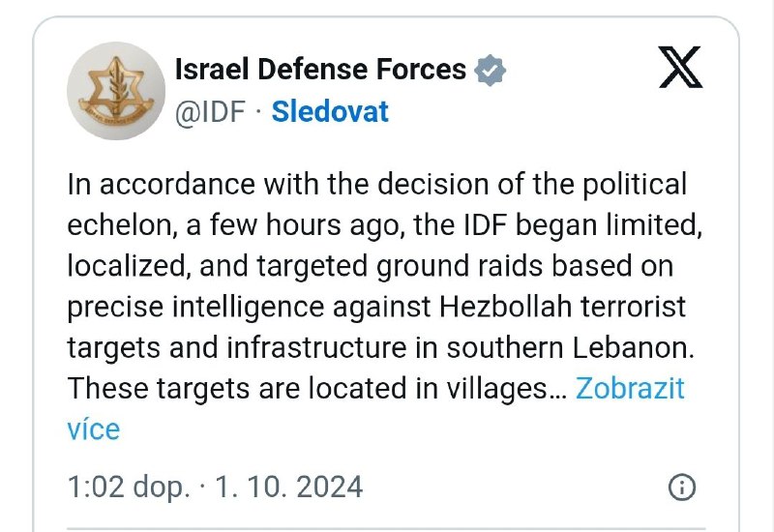The width and height of the screenshot is (774, 532).
Task: Expand the tweet with Zobrazit více
Action: (x=630, y=389)
